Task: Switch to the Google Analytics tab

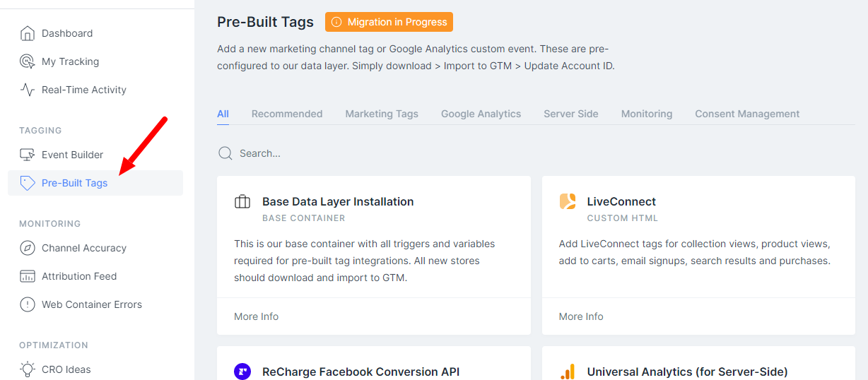Action: [x=481, y=114]
